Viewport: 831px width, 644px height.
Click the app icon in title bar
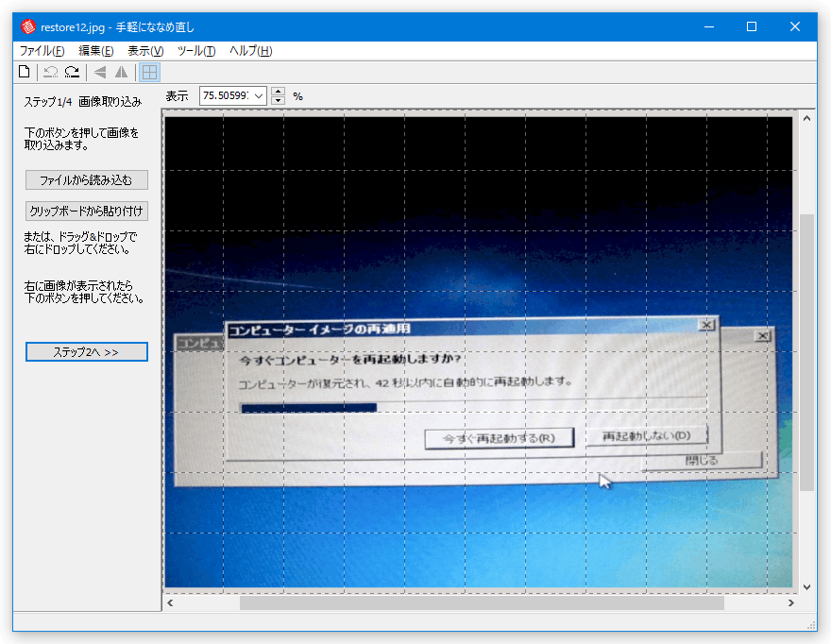[x=27, y=26]
